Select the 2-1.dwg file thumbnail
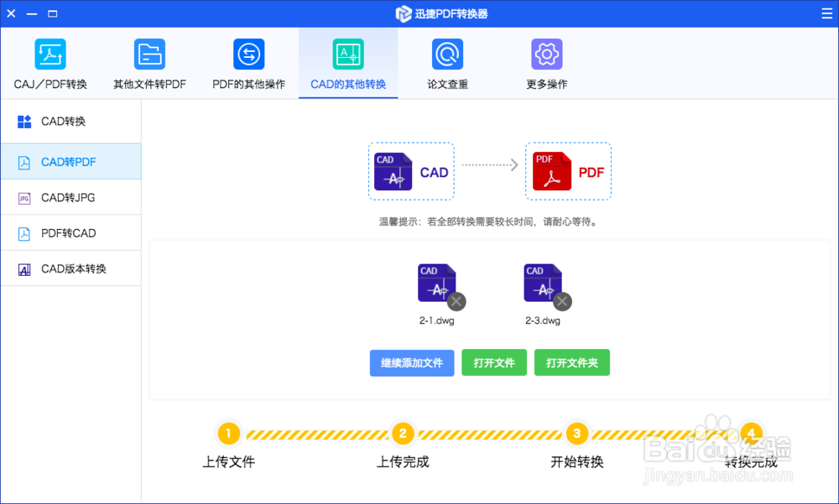 click(x=436, y=283)
